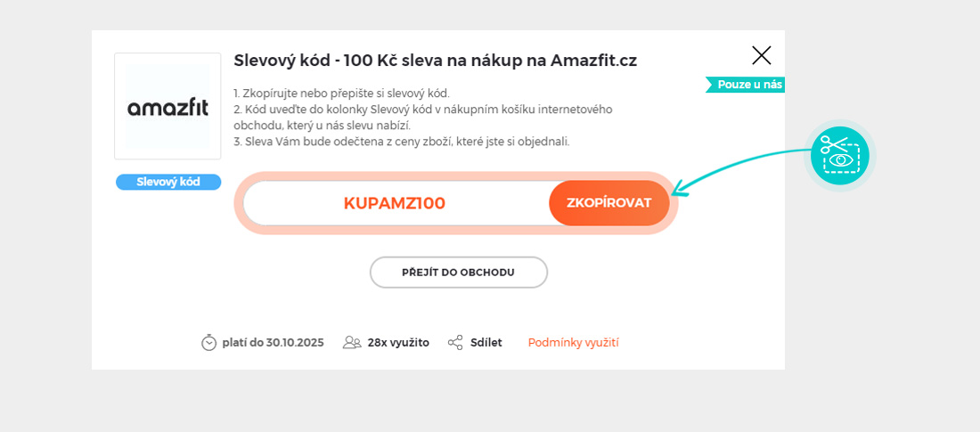Select the KUPAMZ100 discount code text
980x432 pixels.
[x=394, y=203]
